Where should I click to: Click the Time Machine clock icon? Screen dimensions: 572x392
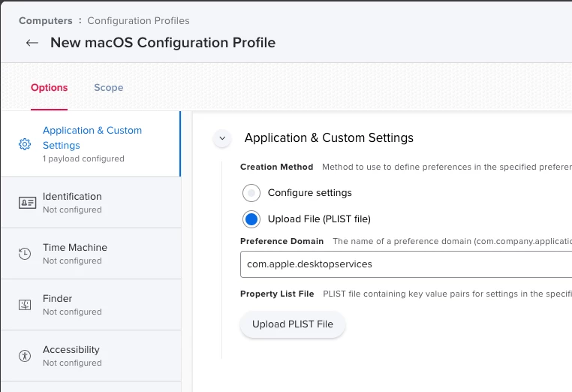(x=25, y=254)
